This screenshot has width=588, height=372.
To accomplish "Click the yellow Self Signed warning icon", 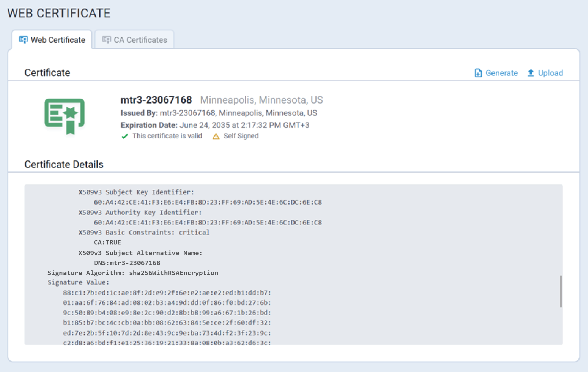I will pos(216,136).
